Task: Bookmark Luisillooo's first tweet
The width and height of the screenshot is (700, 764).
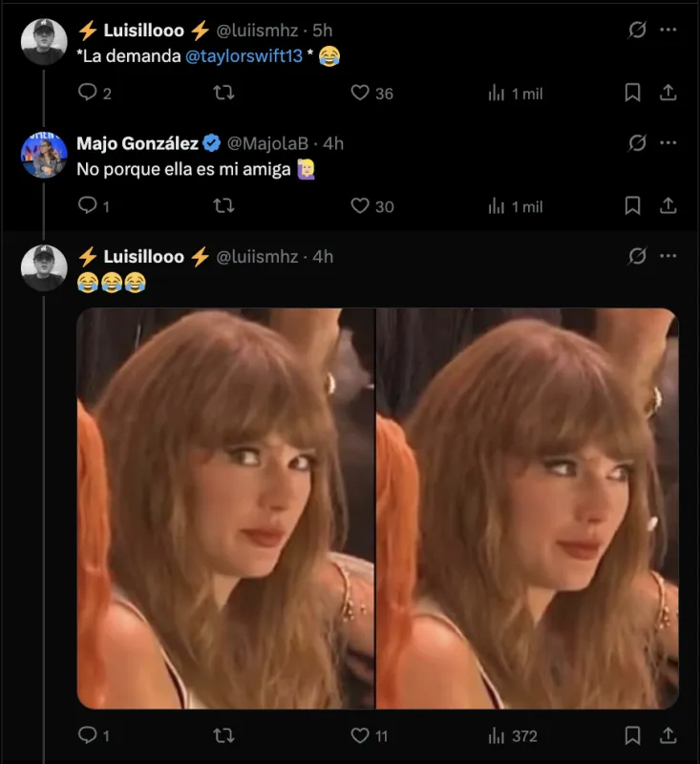Action: pyautogui.click(x=631, y=94)
